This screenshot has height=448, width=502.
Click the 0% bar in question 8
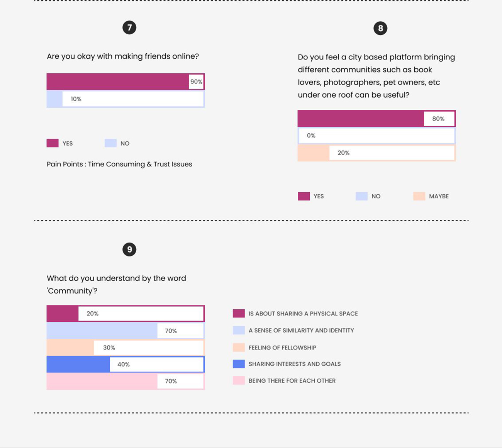[376, 136]
